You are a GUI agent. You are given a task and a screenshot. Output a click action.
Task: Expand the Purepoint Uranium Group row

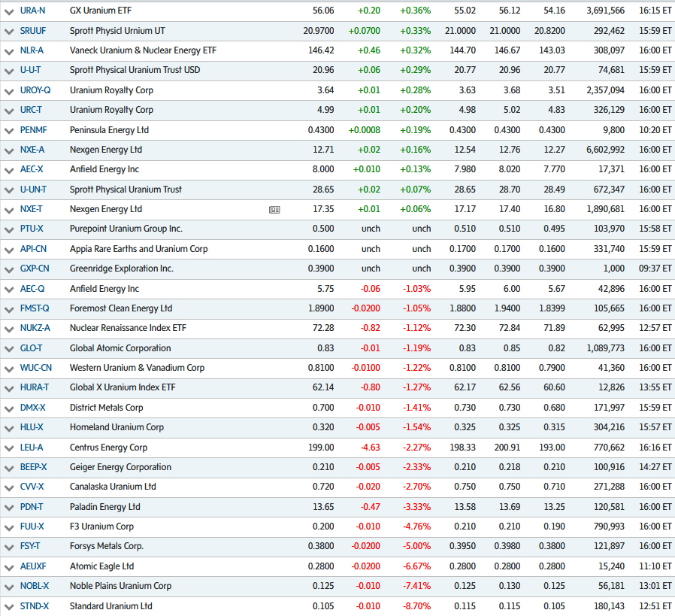pos(9,229)
